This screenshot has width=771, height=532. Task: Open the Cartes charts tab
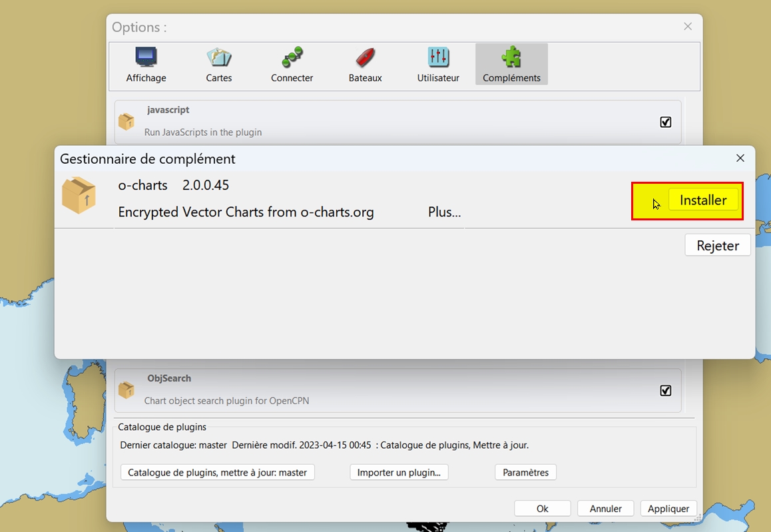(x=219, y=65)
